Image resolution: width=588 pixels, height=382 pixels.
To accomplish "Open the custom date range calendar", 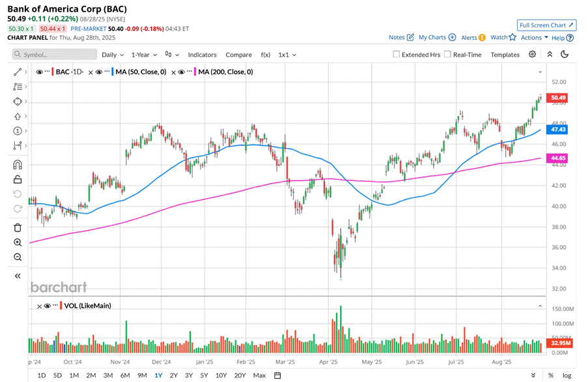I will pyautogui.click(x=277, y=375).
